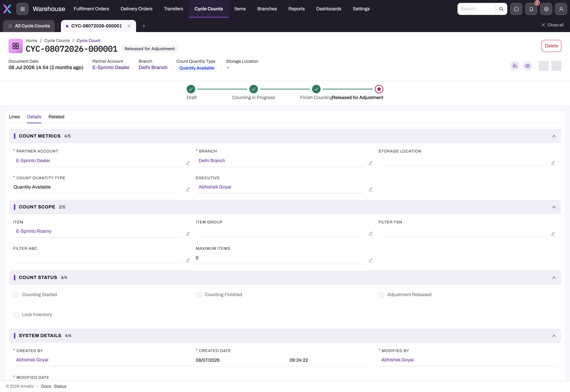
Task: Open the settings gear icon
Action: 546,9
